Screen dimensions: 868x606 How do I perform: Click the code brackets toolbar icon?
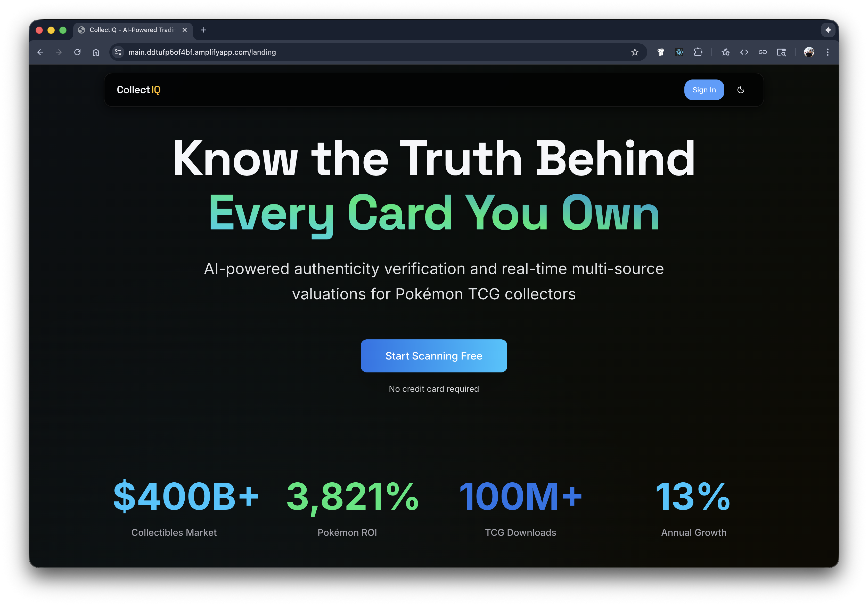point(744,52)
